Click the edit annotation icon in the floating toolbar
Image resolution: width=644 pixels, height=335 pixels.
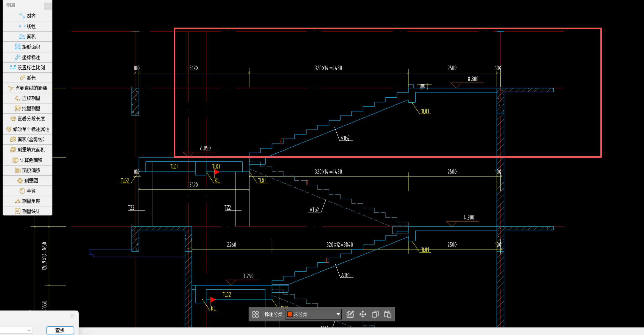click(x=350, y=314)
